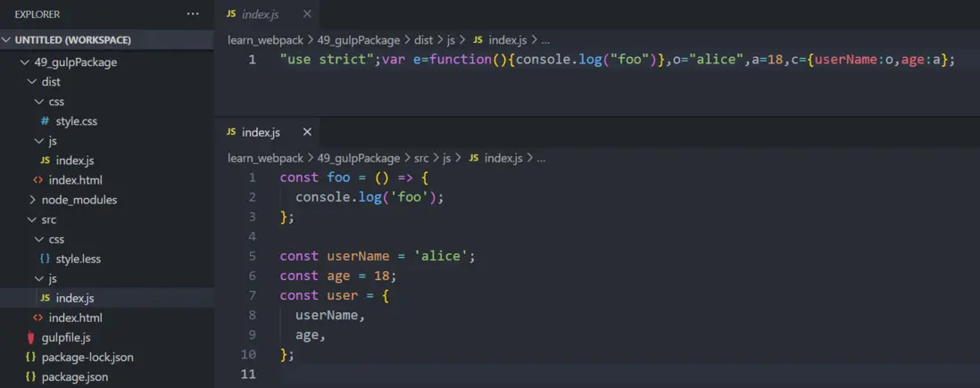980x388 pixels.
Task: Click ellipsis breadcrumb in bottom editor
Action: click(541, 159)
